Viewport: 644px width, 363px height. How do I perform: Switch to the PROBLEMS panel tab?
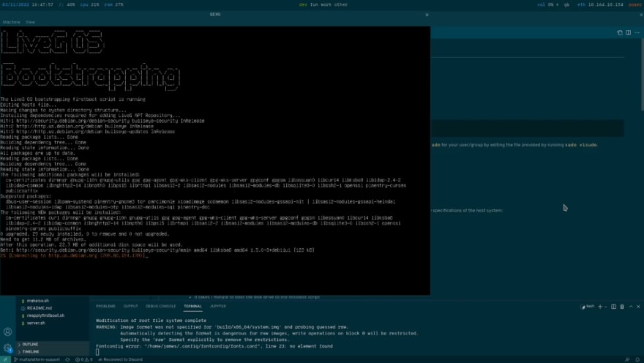105,307
